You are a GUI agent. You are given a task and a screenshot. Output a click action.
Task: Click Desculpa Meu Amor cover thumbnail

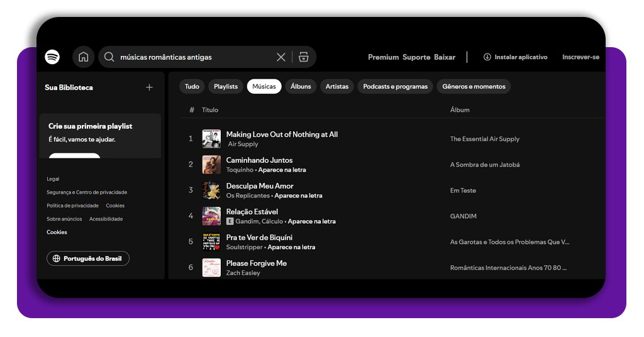point(211,191)
